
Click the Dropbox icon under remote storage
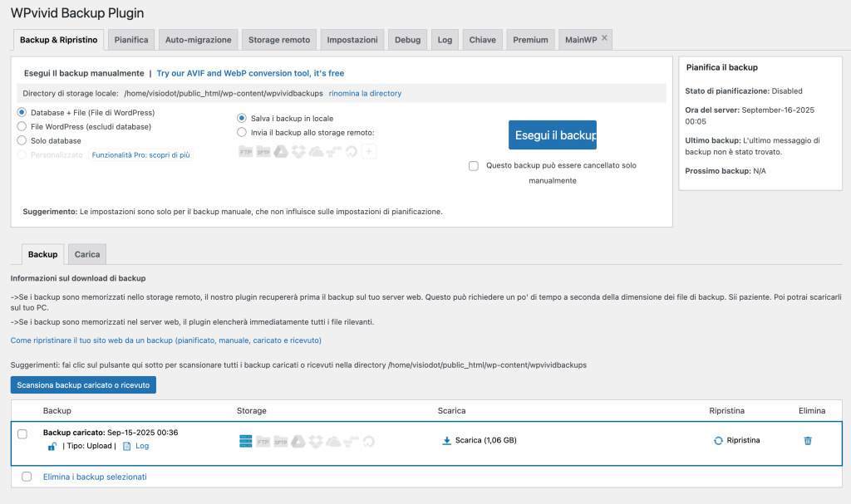[x=298, y=151]
